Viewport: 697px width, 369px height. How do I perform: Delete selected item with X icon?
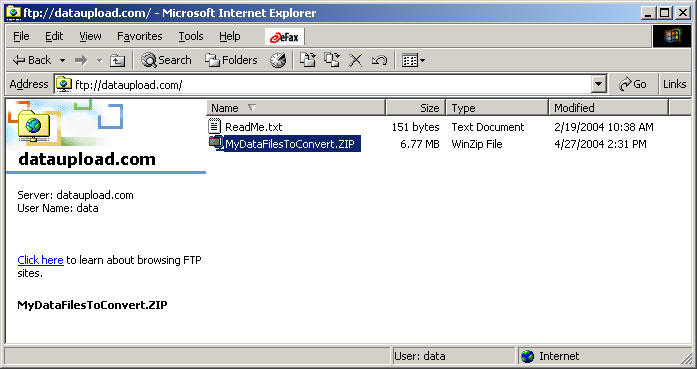tap(355, 60)
